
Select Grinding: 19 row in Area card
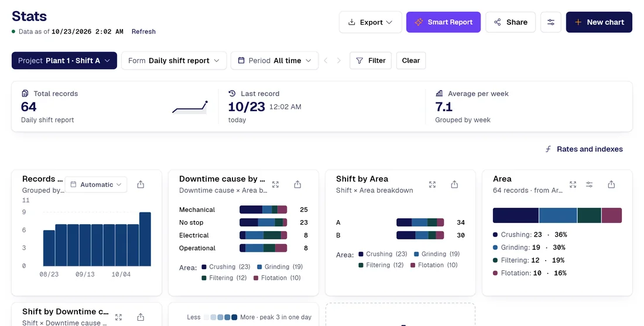[x=529, y=247]
